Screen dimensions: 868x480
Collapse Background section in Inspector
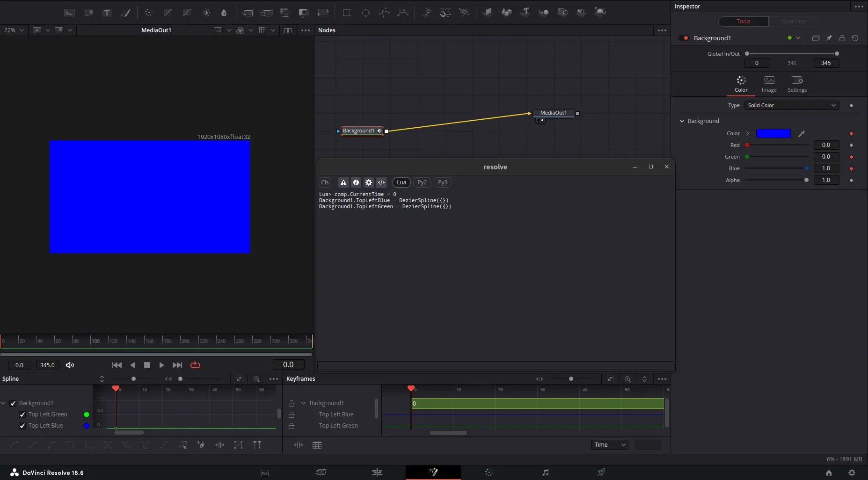coord(682,121)
